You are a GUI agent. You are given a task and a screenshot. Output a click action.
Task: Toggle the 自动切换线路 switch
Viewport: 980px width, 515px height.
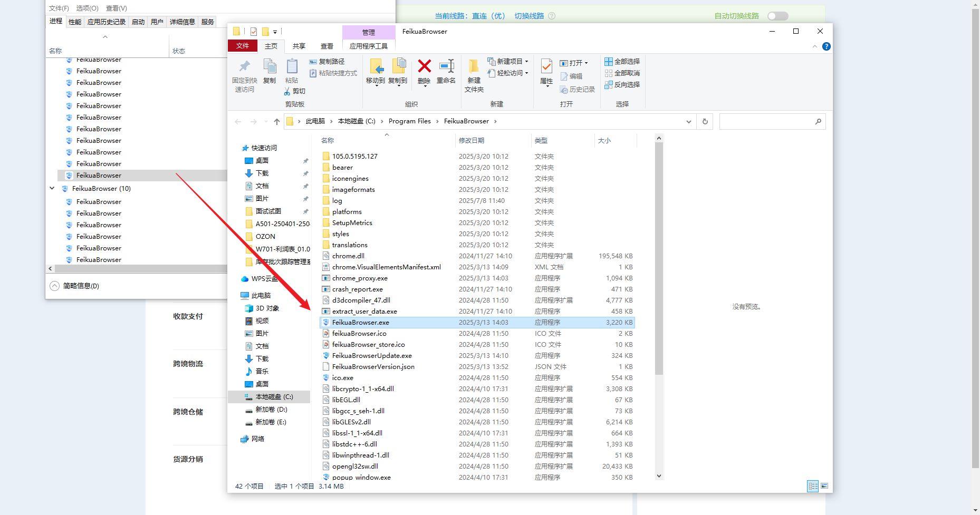tap(777, 16)
